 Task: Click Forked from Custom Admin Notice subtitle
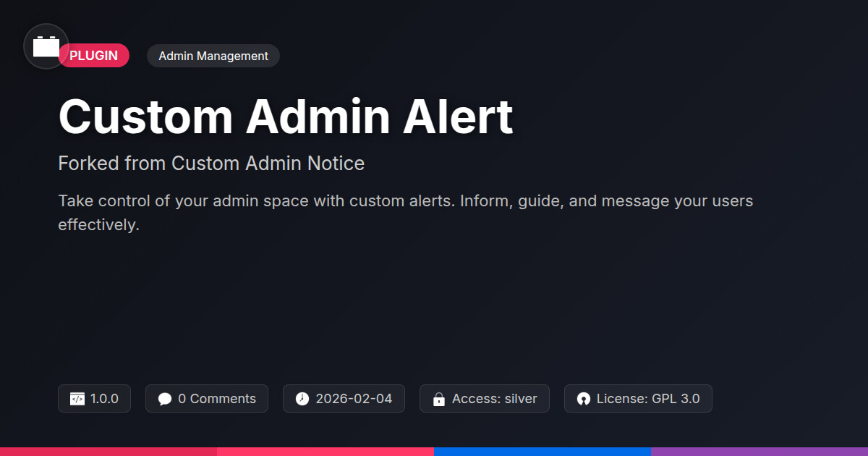211,164
